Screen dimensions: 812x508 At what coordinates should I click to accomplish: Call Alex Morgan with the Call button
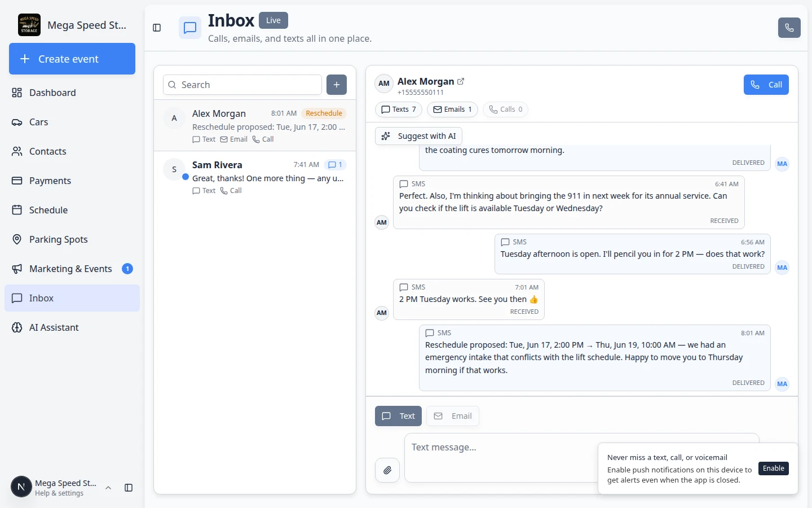click(x=766, y=85)
